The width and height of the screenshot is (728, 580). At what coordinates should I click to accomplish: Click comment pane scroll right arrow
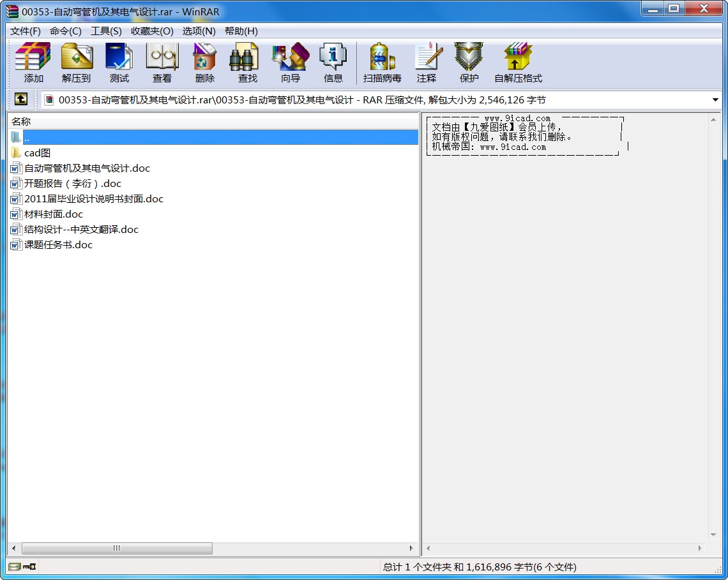(x=700, y=548)
